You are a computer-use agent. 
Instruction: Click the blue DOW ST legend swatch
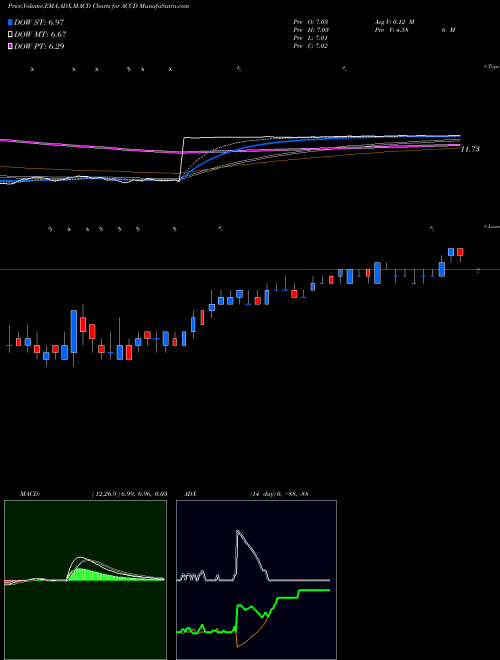point(10,22)
